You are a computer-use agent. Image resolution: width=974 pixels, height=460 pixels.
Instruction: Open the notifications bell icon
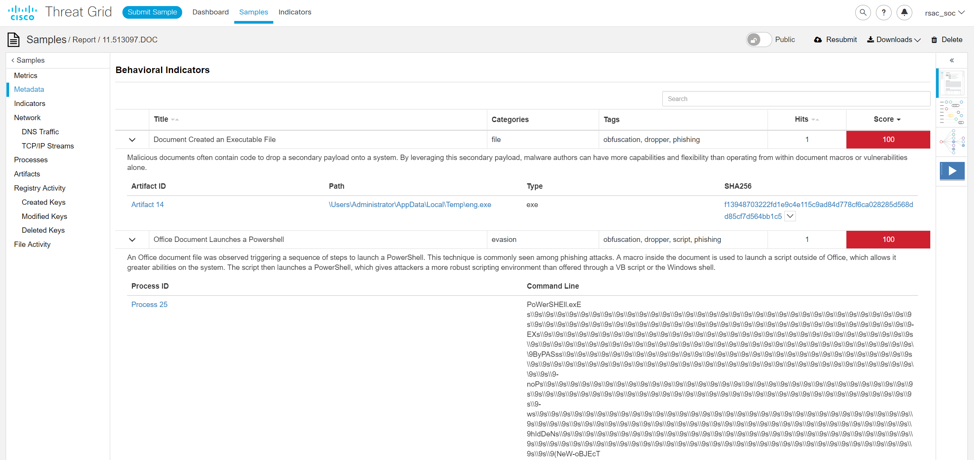[904, 13]
